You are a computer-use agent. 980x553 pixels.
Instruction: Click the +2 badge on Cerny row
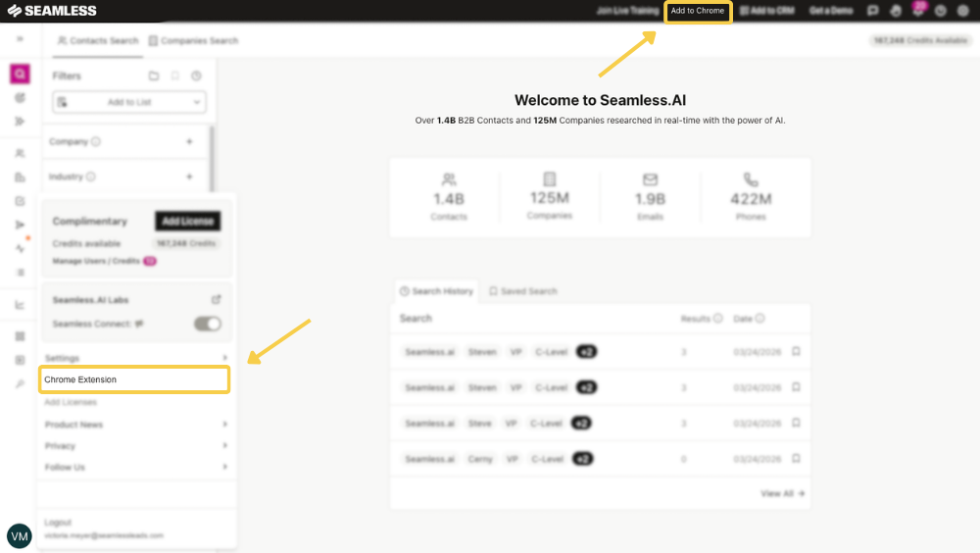[x=582, y=459]
